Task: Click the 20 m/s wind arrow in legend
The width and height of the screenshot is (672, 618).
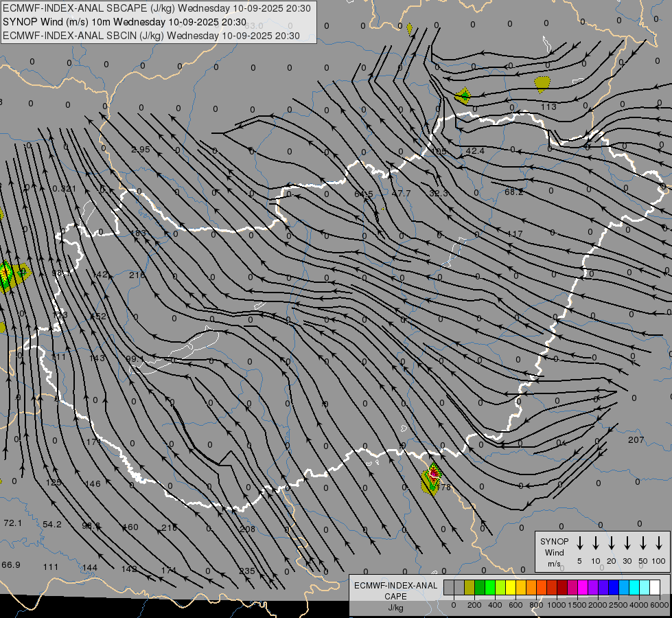Action: [x=612, y=542]
